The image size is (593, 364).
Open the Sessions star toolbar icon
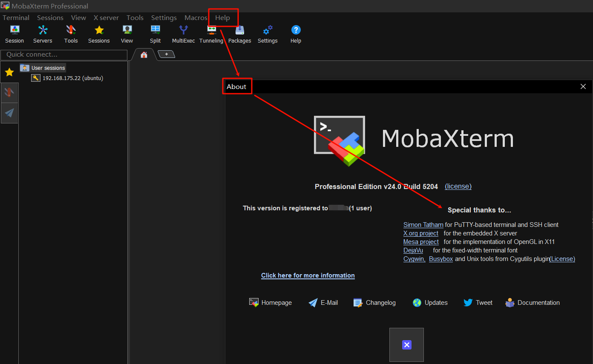(99, 34)
